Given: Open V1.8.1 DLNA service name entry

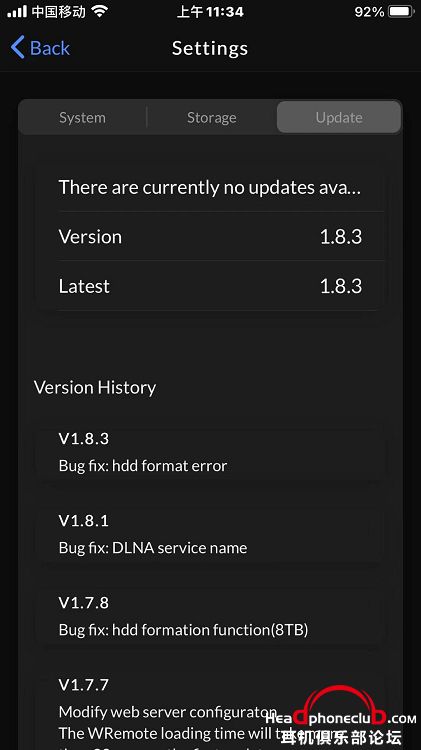Looking at the screenshot, I should click(210, 534).
